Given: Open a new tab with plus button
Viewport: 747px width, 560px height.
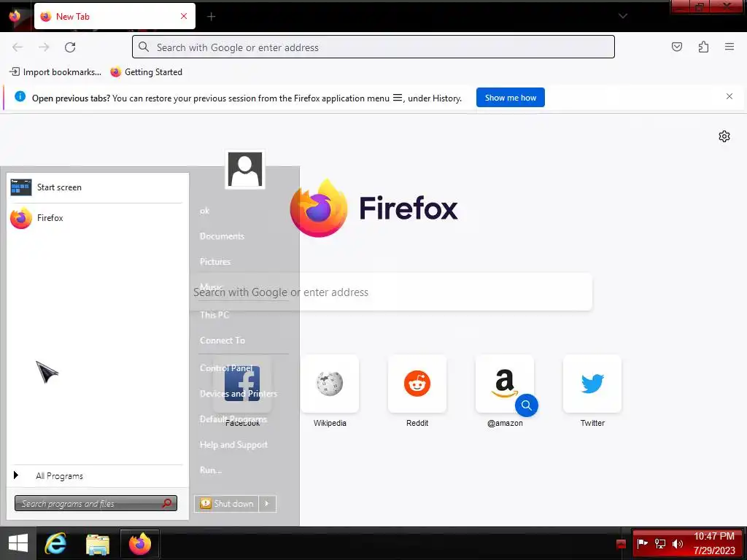Looking at the screenshot, I should 211,17.
